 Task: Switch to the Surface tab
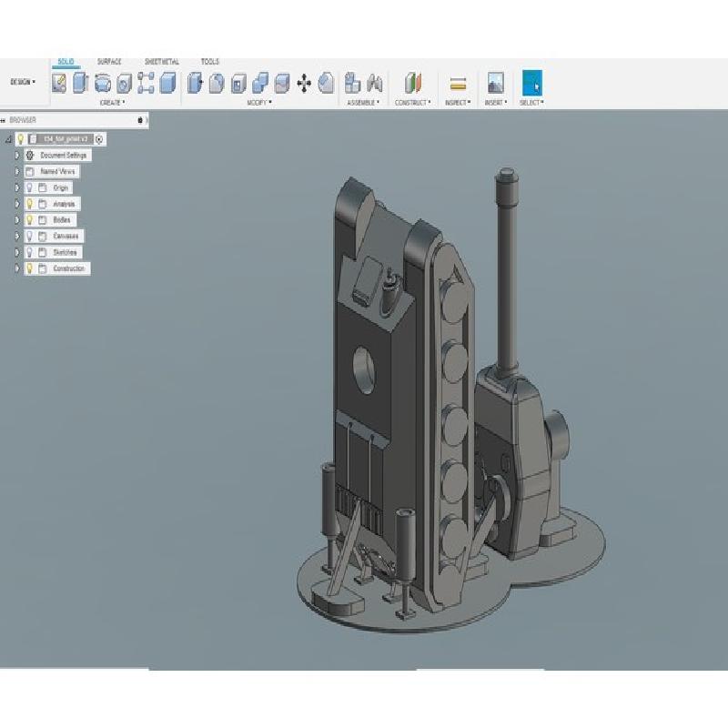coord(109,62)
